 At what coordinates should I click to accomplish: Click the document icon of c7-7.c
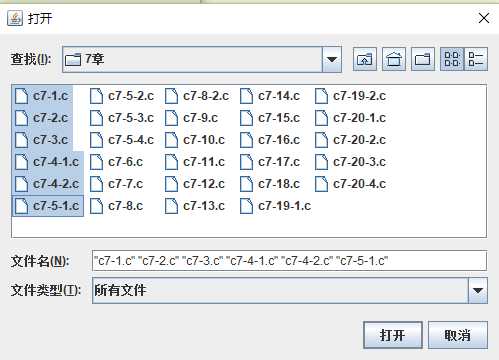point(97,184)
